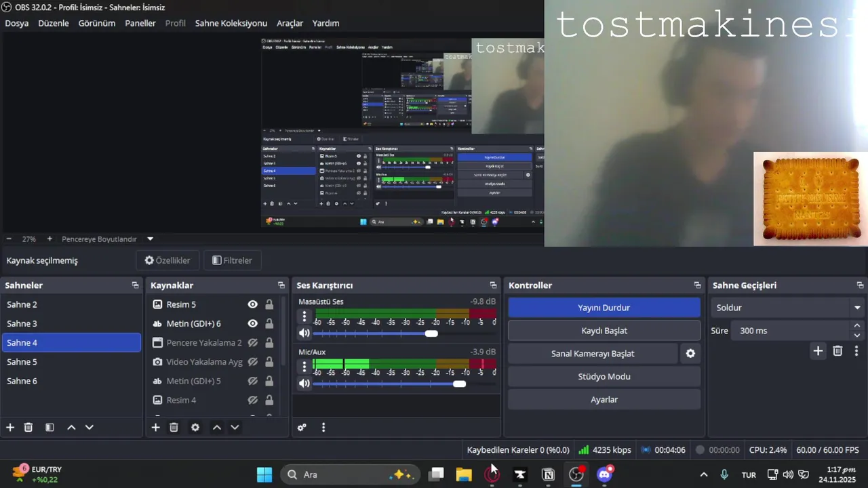The width and height of the screenshot is (868, 488).
Task: Unlock Metin (GDI+) 6 lock
Action: coord(269,324)
